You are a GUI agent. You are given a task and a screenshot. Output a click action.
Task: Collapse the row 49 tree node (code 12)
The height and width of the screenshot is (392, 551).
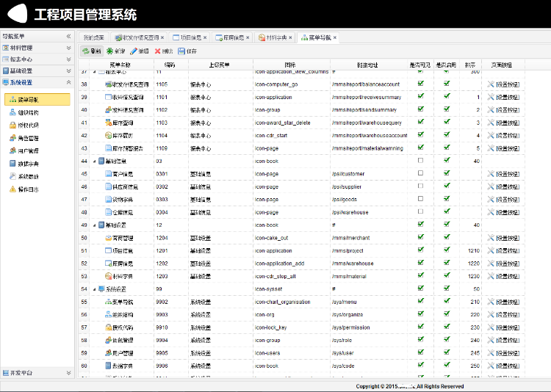(94, 225)
